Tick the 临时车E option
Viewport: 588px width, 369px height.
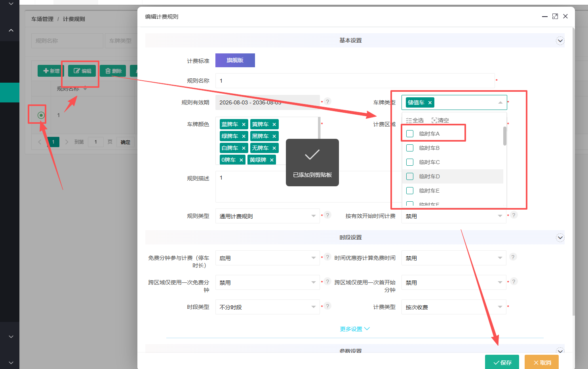pos(410,191)
